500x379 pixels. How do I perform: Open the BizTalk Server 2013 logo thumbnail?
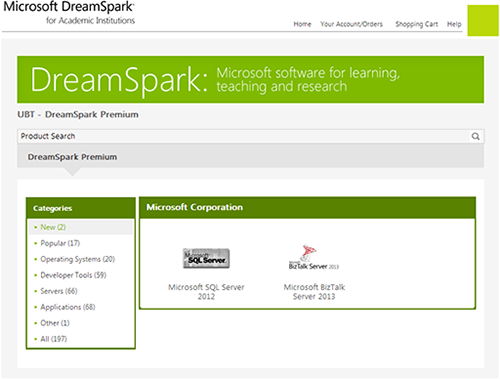coord(314,257)
